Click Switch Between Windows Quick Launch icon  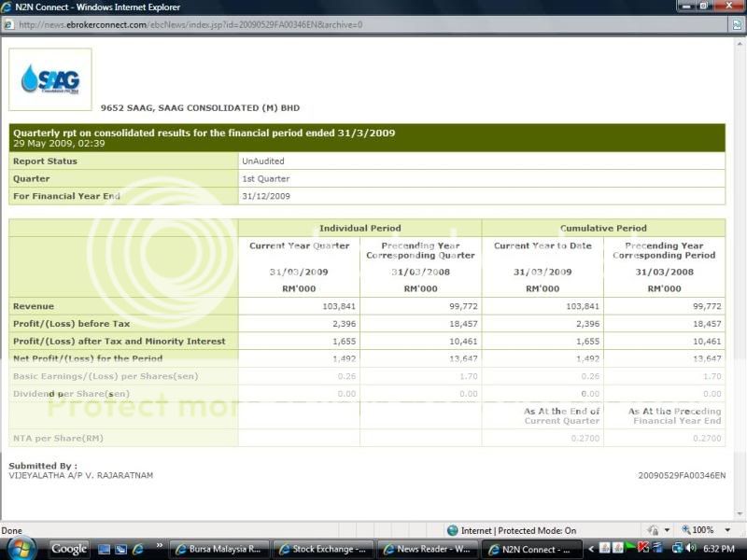point(121,549)
